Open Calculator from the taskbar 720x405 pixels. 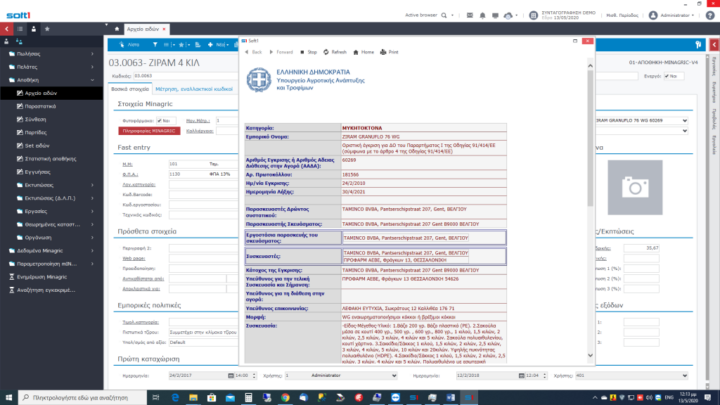click(x=248, y=398)
